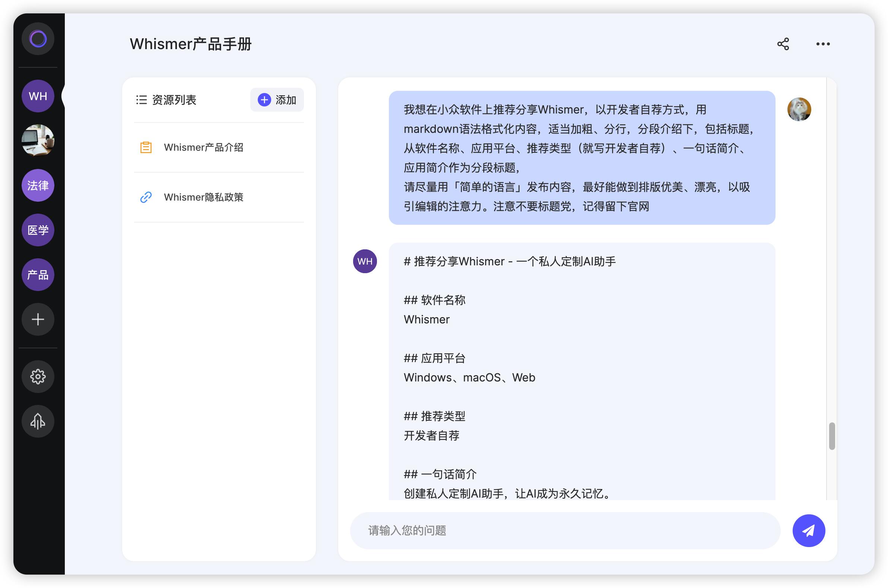888x588 pixels.
Task: Open the settings gear icon
Action: point(38,376)
